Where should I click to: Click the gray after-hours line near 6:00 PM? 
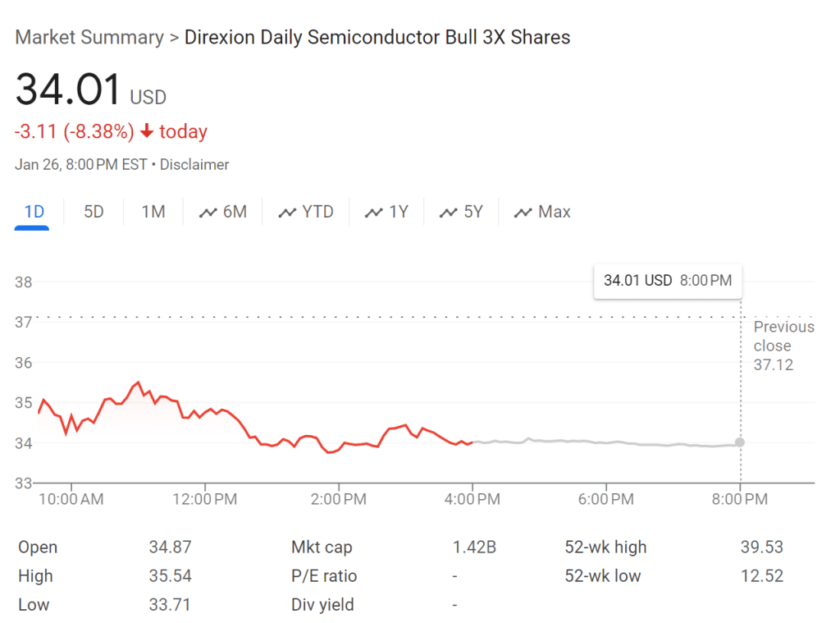point(605,442)
